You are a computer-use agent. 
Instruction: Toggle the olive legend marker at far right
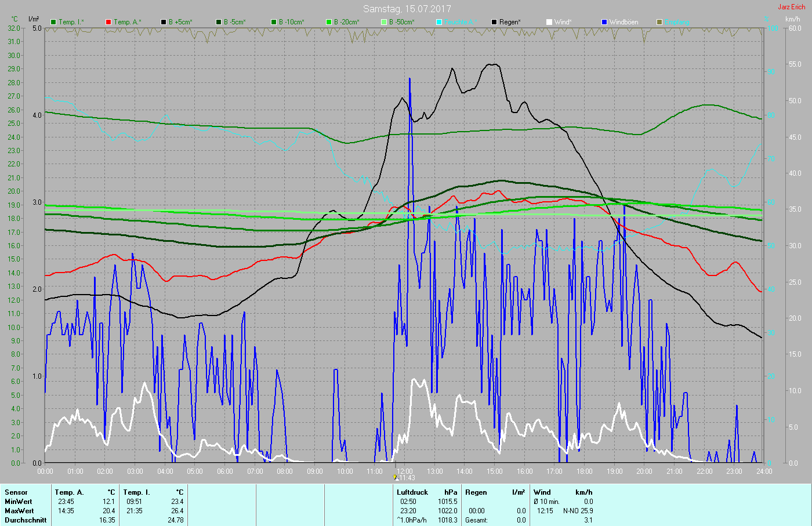[659, 22]
